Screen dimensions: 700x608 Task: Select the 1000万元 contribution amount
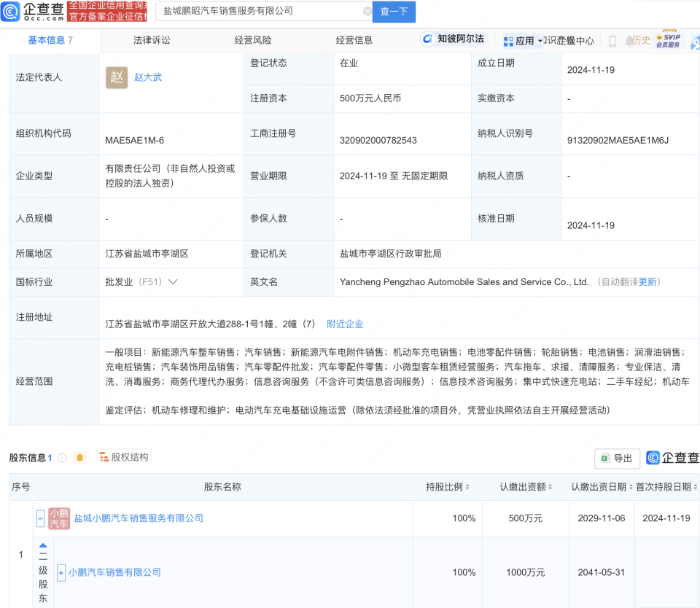point(526,573)
